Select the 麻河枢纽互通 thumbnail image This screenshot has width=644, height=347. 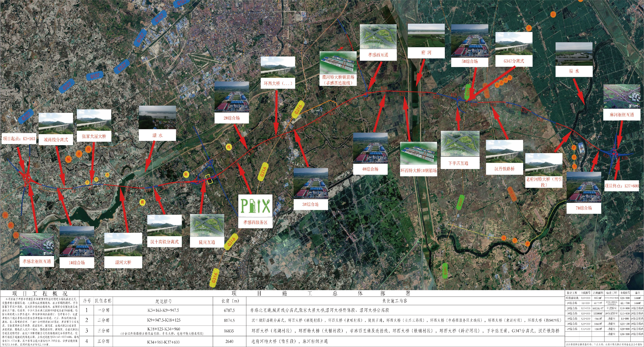[x=621, y=96]
